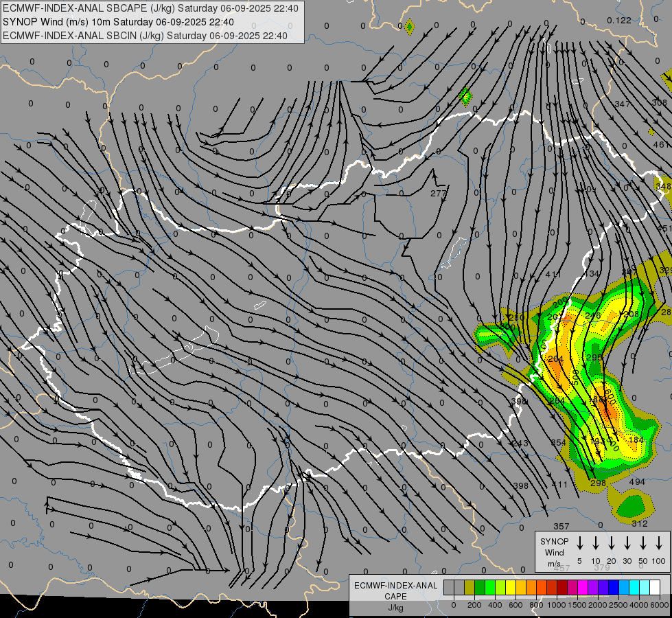
Task: Click the m/s unit in wind legend
Action: tap(554, 564)
